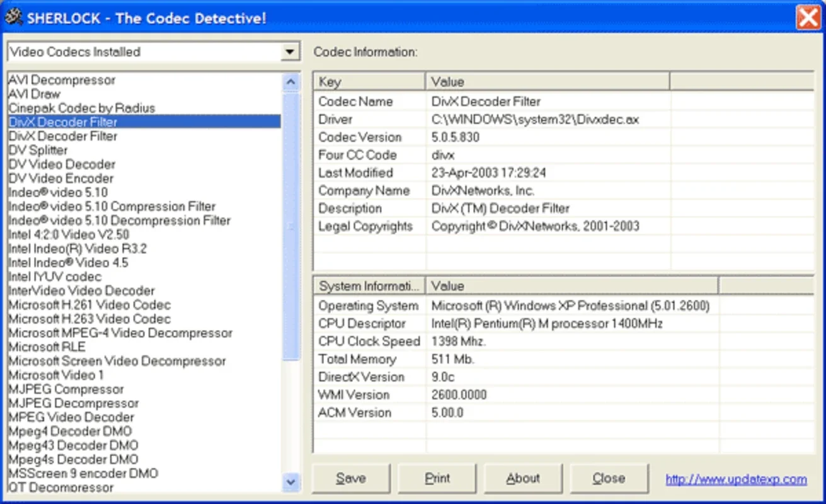
Task: Close the Sherlock window with red X
Action: pyautogui.click(x=807, y=18)
